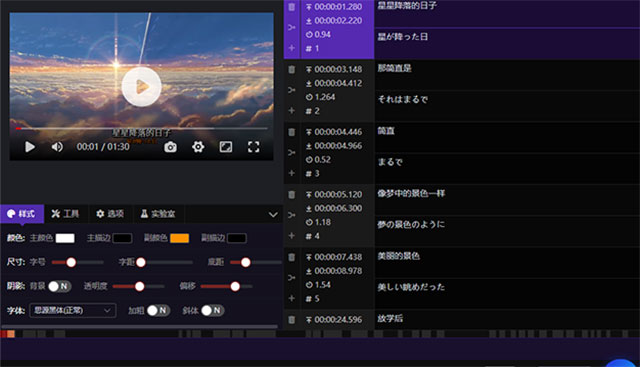Image resolution: width=640 pixels, height=367 pixels.
Task: Open the 实验室 tab
Action: coord(158,214)
